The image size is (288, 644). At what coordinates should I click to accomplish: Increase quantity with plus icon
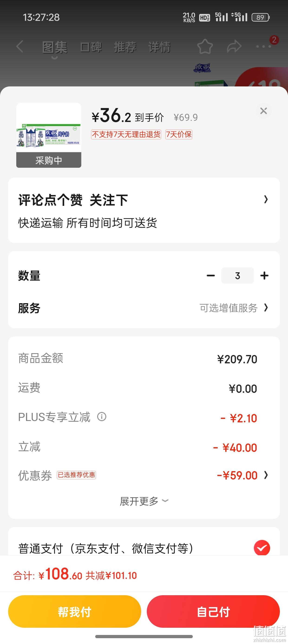[264, 276]
